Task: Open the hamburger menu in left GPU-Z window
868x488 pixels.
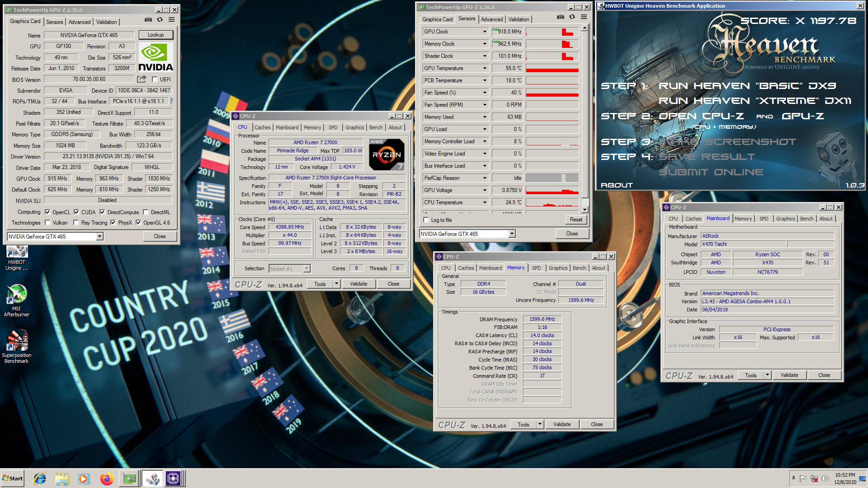Action: tap(172, 20)
